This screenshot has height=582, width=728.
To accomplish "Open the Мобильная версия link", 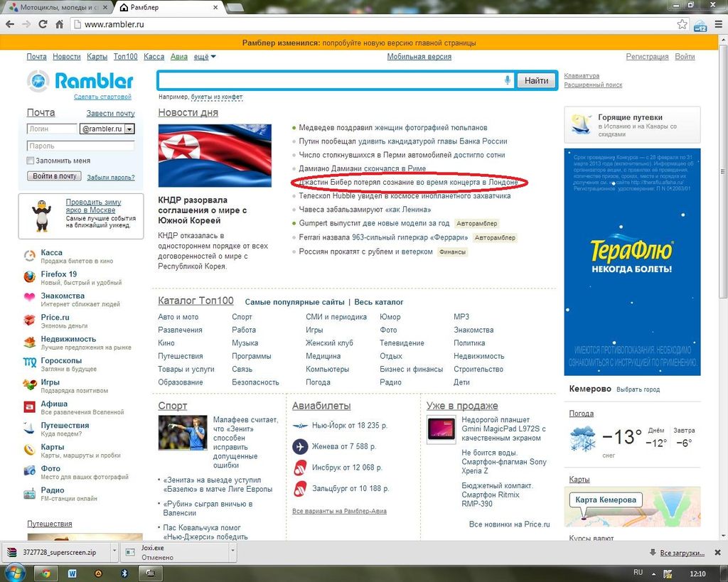I will click(419, 57).
